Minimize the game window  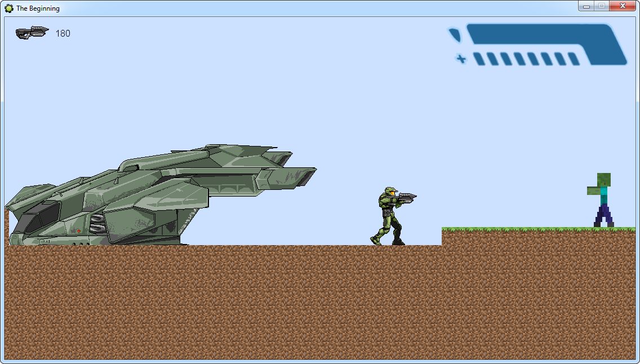click(x=586, y=6)
